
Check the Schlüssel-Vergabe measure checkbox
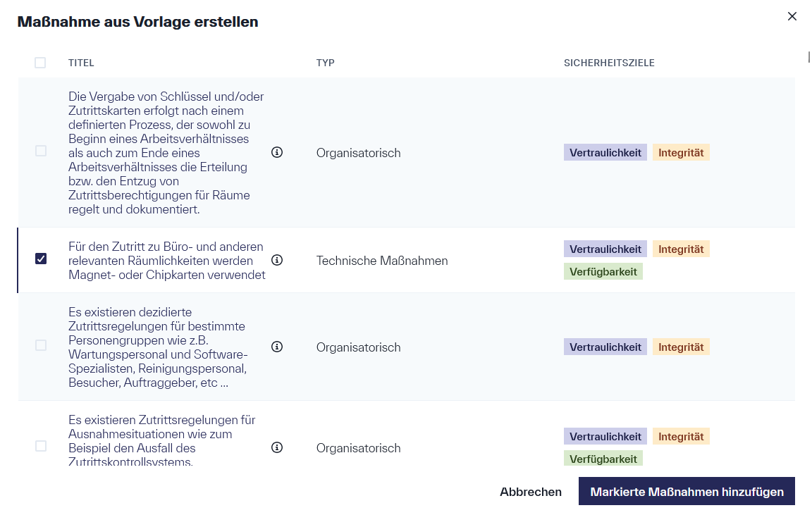[x=40, y=150]
